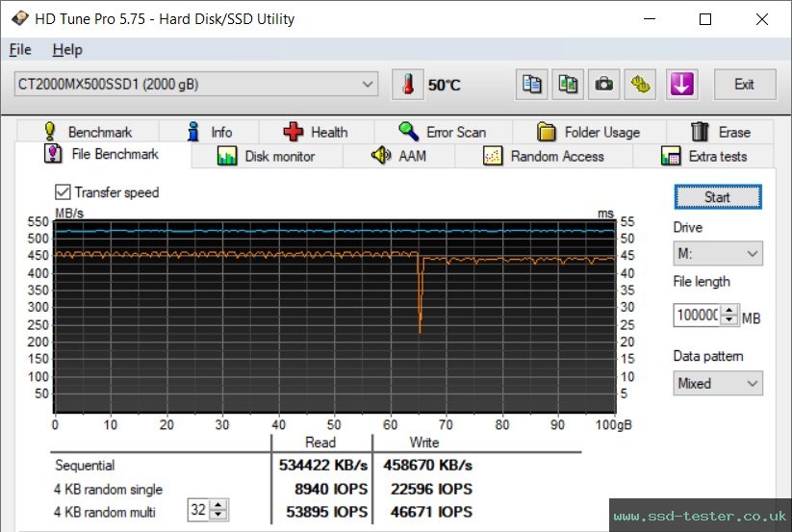Image resolution: width=792 pixels, height=532 pixels.
Task: Click the 46671 IOPS write value
Action: 431,512
